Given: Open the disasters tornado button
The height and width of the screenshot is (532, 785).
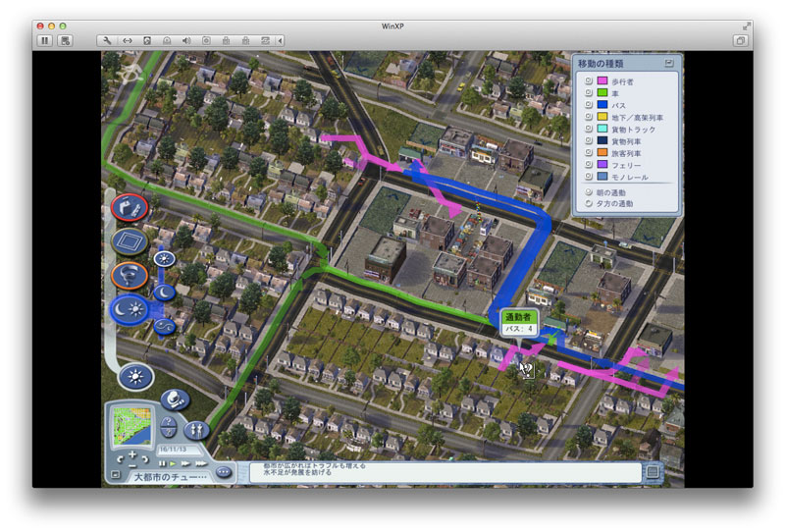Looking at the screenshot, I should pos(130,276).
